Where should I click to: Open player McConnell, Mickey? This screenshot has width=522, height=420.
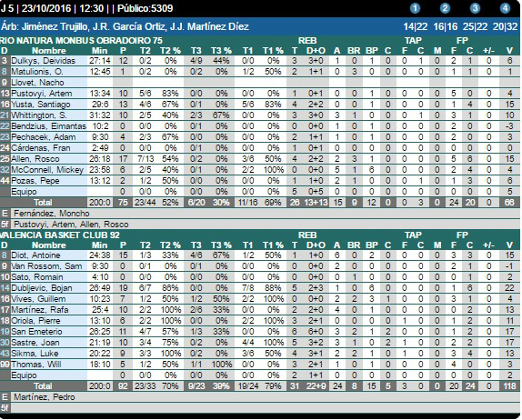47,170
